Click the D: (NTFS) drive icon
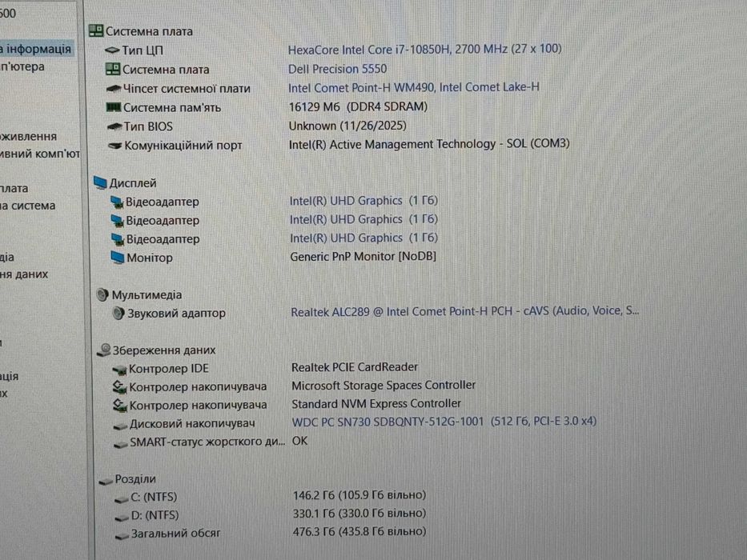Viewport: 747px width, 560px height. pyautogui.click(x=122, y=517)
